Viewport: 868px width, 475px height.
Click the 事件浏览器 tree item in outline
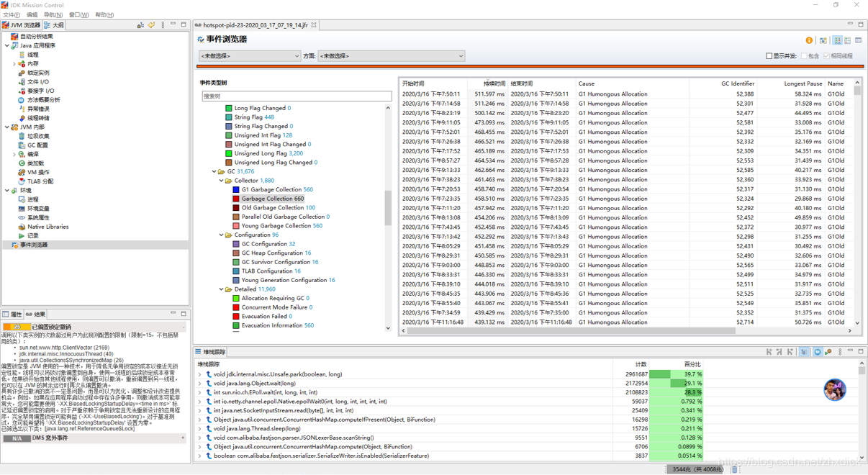[x=34, y=245]
